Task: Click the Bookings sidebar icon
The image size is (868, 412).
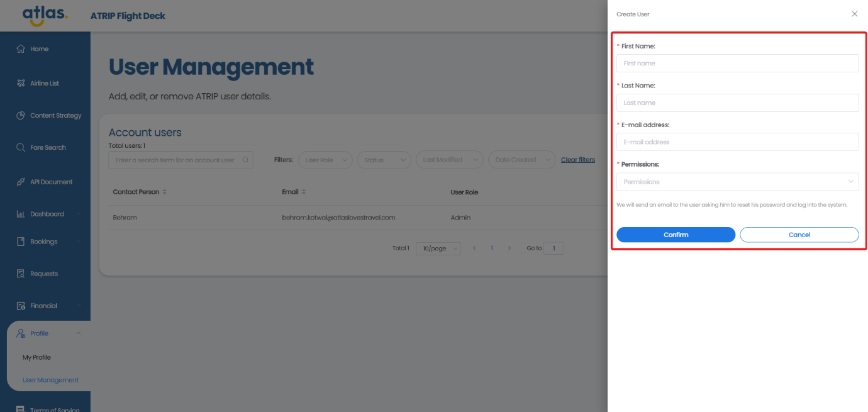Action: pos(21,242)
